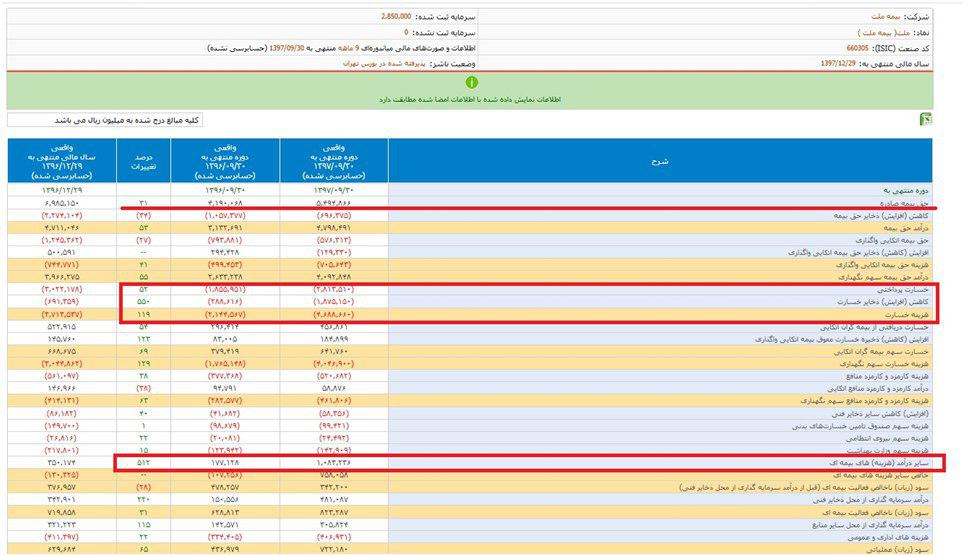979x556 pixels.
Task: Click the change percentage value ۱۱۹
Action: click(144, 315)
